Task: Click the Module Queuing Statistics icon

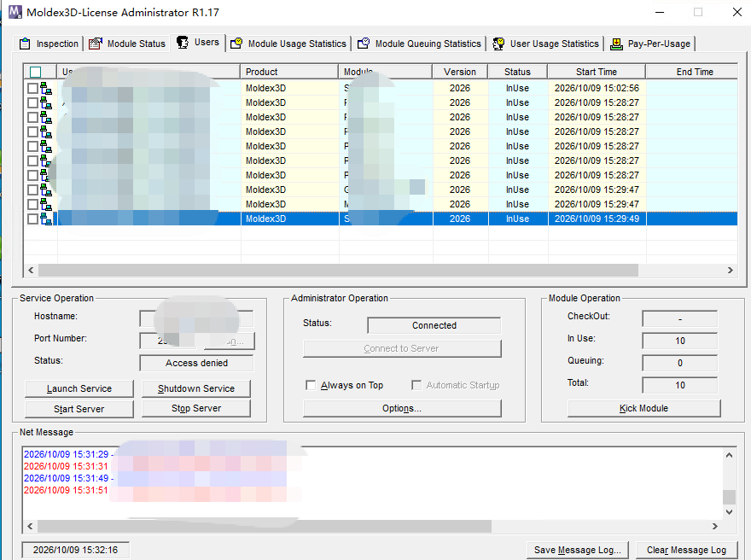Action: 364,44
